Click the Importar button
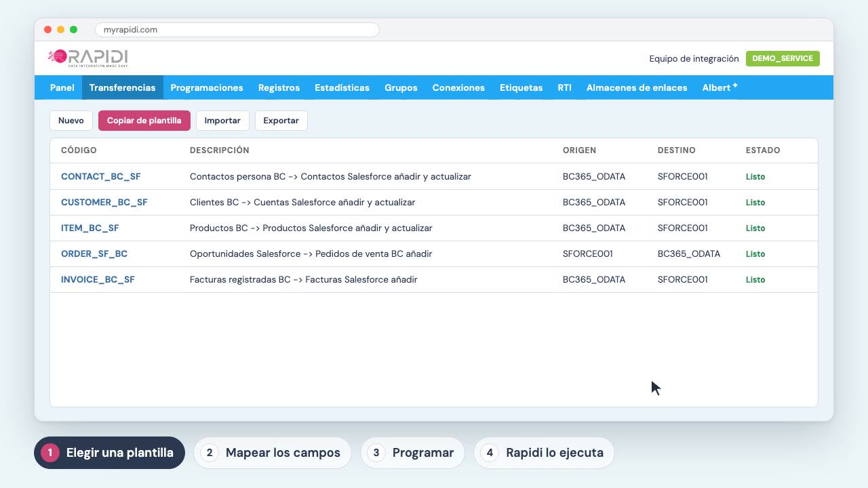 pos(222,121)
